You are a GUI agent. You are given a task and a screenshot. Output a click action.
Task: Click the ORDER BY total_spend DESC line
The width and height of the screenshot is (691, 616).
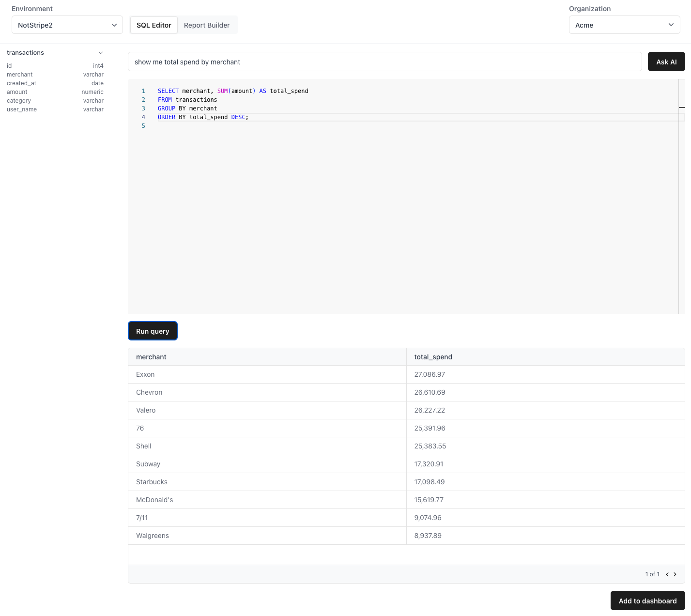click(x=203, y=117)
